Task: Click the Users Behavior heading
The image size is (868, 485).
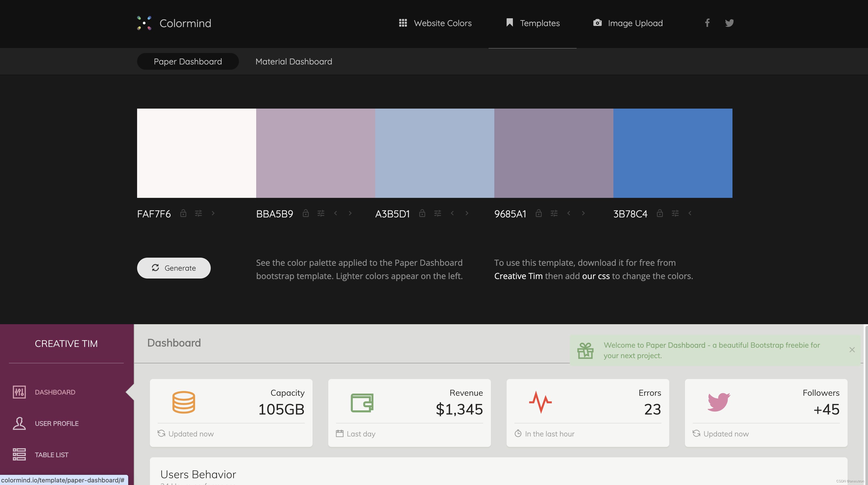Action: (x=198, y=474)
